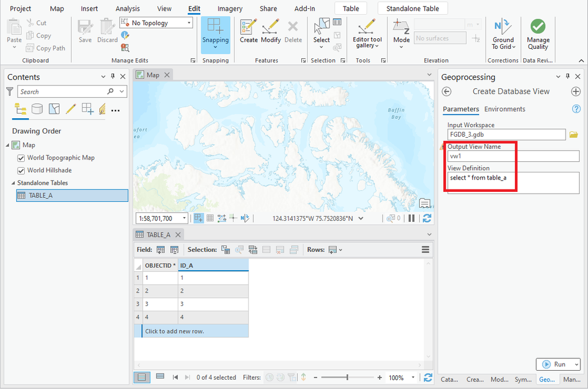Open the Imagery ribbon tab
This screenshot has width=588, height=389.
(230, 9)
